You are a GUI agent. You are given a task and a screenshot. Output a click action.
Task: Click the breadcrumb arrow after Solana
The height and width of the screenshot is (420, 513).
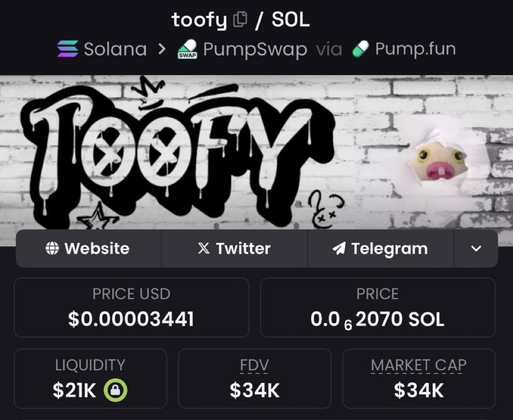point(162,49)
